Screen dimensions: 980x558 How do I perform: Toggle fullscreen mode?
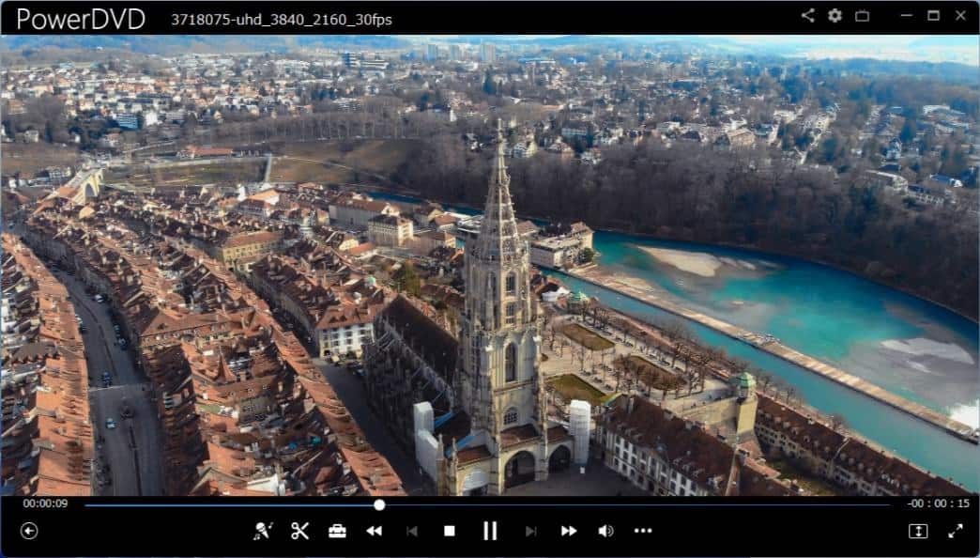coord(955,531)
